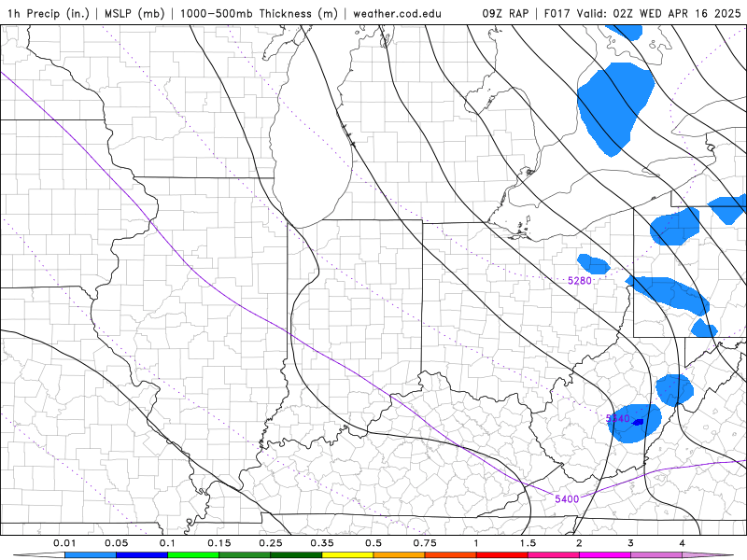
Task: Click the "09Z RAP" model run label
Action: pos(505,13)
